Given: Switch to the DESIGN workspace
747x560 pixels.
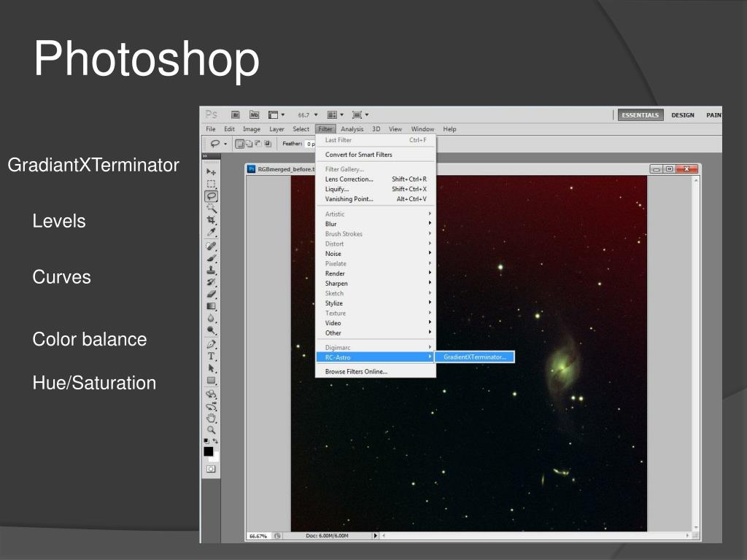Looking at the screenshot, I should [x=683, y=114].
